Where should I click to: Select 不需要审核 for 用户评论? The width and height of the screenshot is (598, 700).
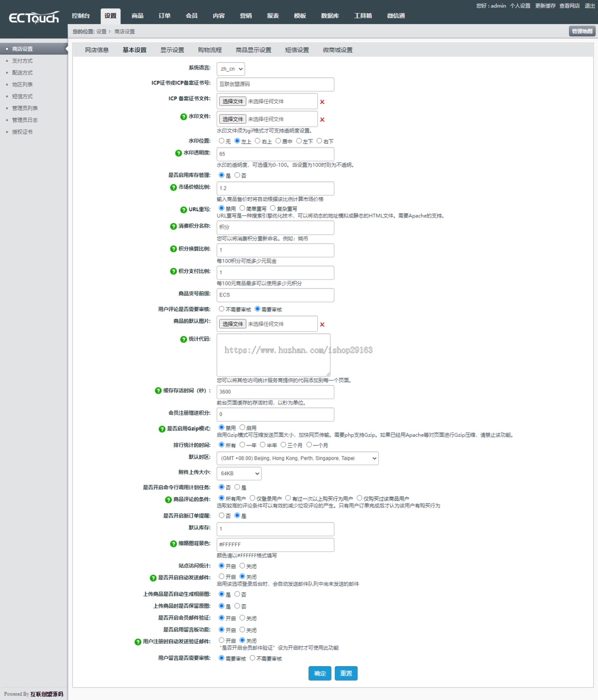221,309
